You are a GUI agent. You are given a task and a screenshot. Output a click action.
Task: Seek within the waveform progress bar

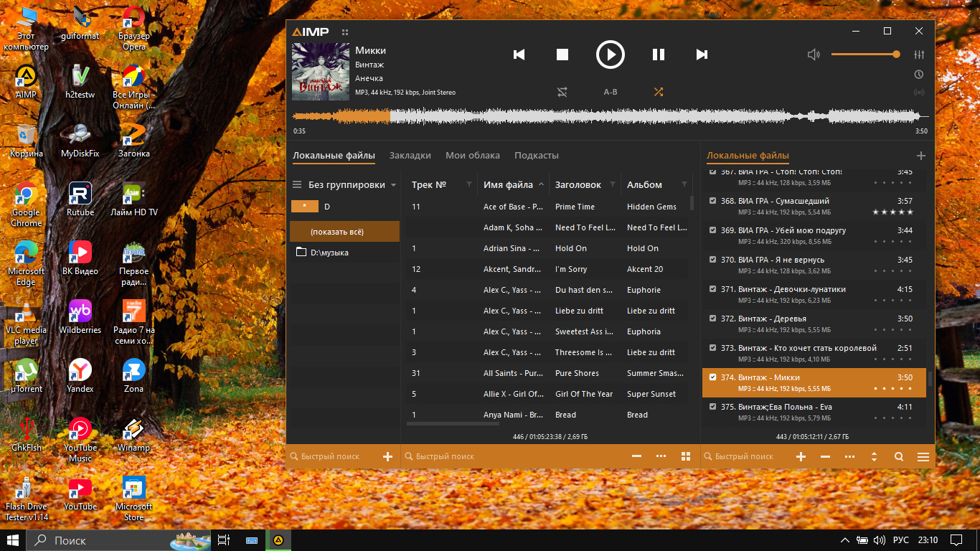click(x=611, y=116)
